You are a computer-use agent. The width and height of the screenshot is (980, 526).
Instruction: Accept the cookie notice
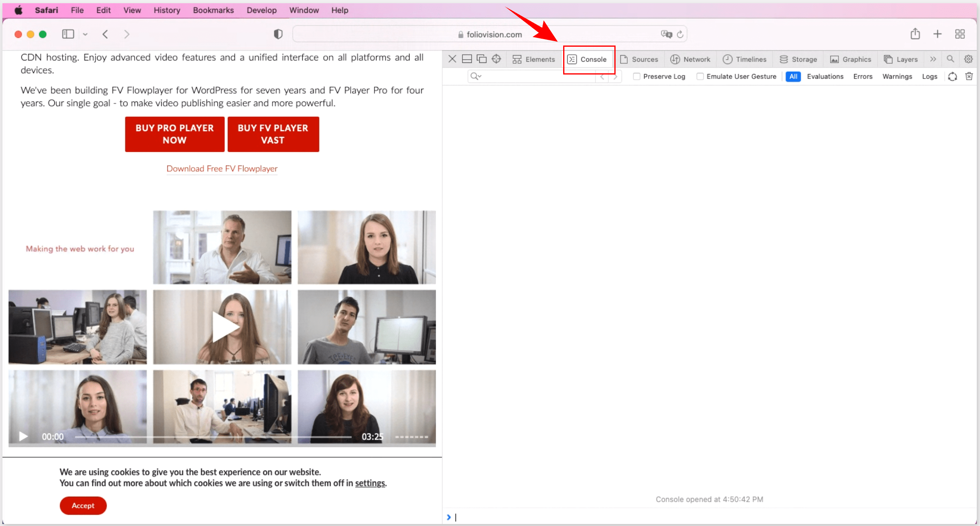[83, 505]
